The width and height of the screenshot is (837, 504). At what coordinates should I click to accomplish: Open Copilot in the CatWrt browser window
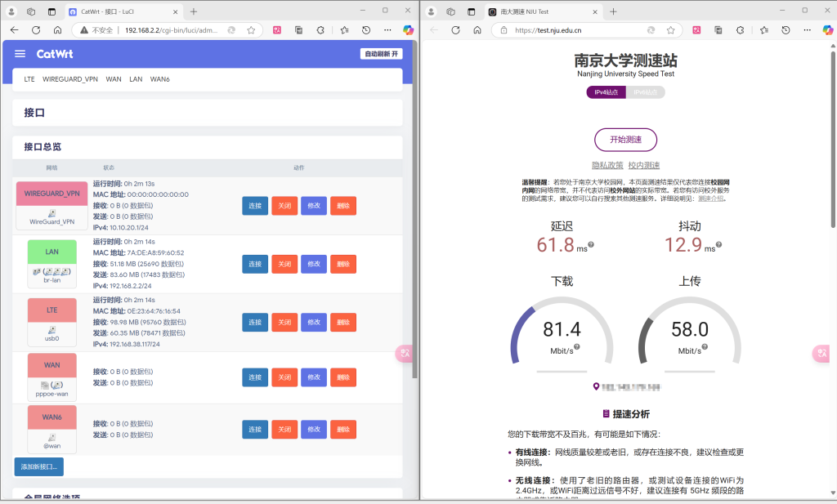(x=409, y=30)
